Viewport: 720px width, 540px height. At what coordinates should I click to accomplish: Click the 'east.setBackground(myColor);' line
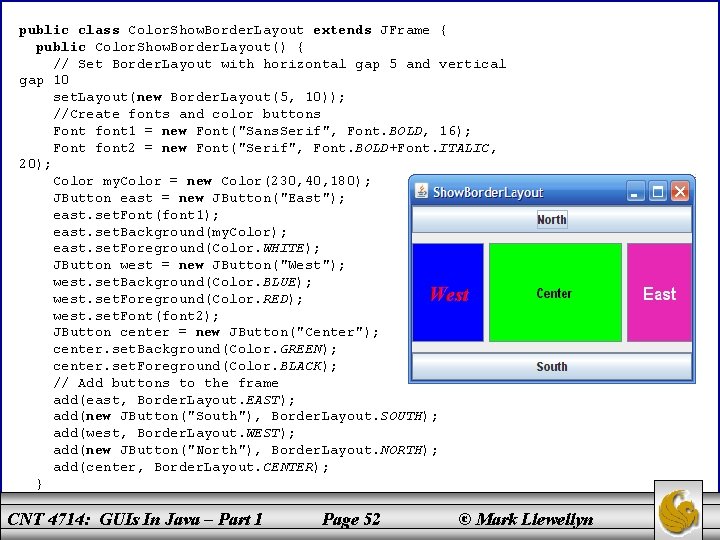click(170, 232)
